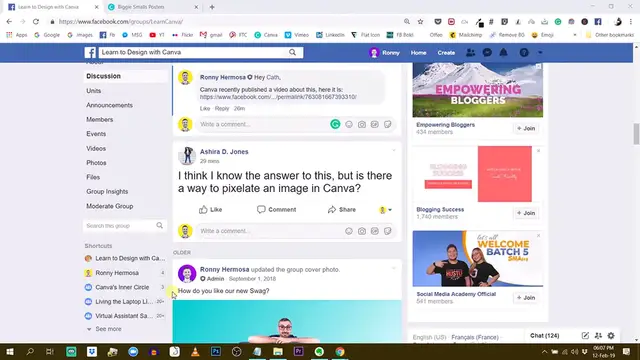Open Members in group sidebar
The image size is (640, 360).
100,120
